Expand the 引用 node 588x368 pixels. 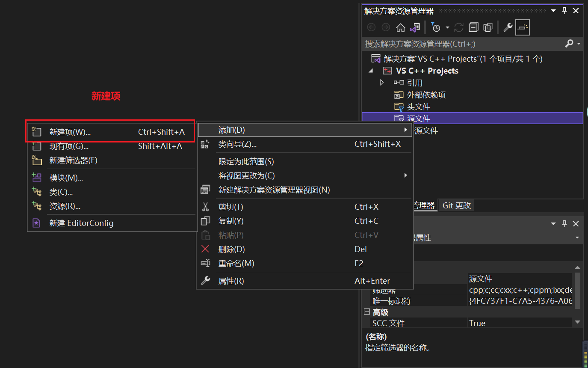pyautogui.click(x=382, y=83)
